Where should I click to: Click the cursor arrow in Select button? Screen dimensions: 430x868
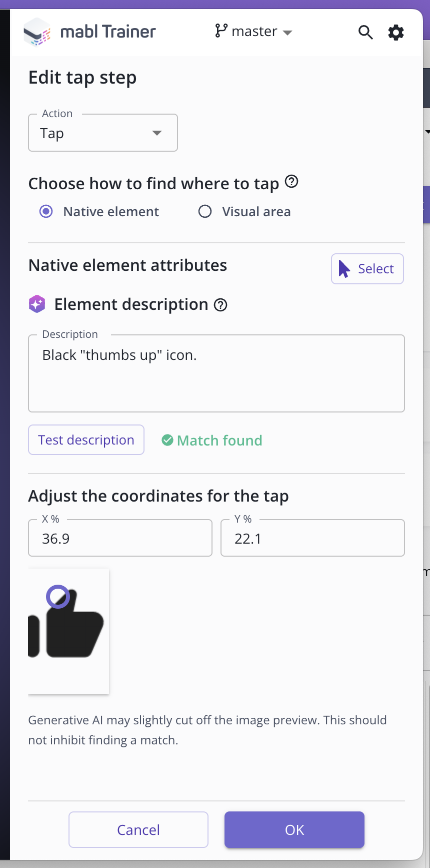pyautogui.click(x=343, y=268)
